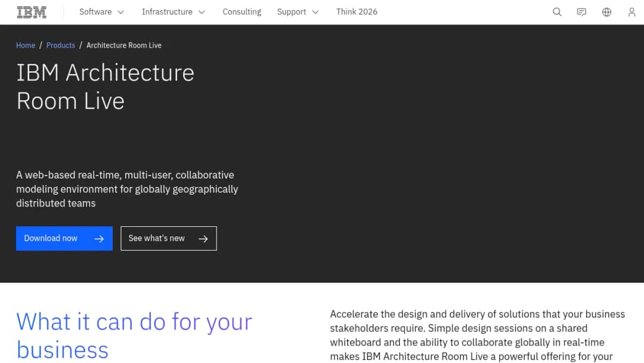Click the paragraph starting 'Accelerate the design'
The image size is (644, 363).
coord(477,335)
